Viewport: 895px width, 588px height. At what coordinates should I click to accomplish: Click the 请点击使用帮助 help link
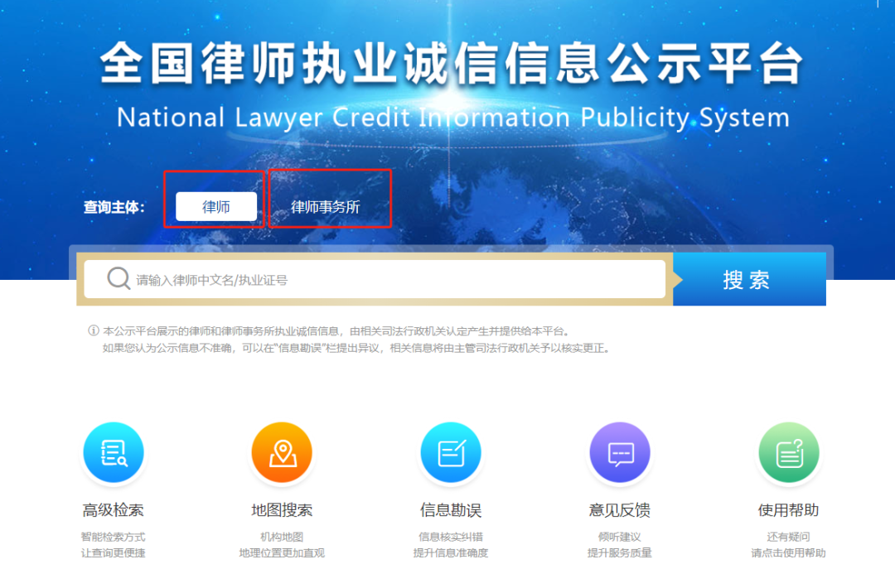788,552
